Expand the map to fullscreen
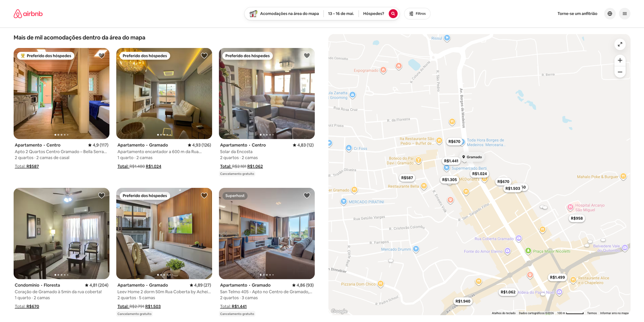 (x=620, y=44)
